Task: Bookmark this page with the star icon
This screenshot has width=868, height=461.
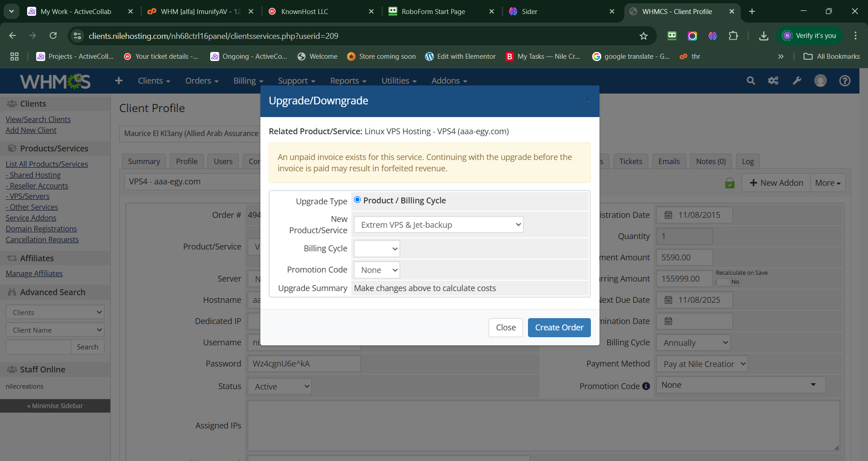Action: [644, 36]
